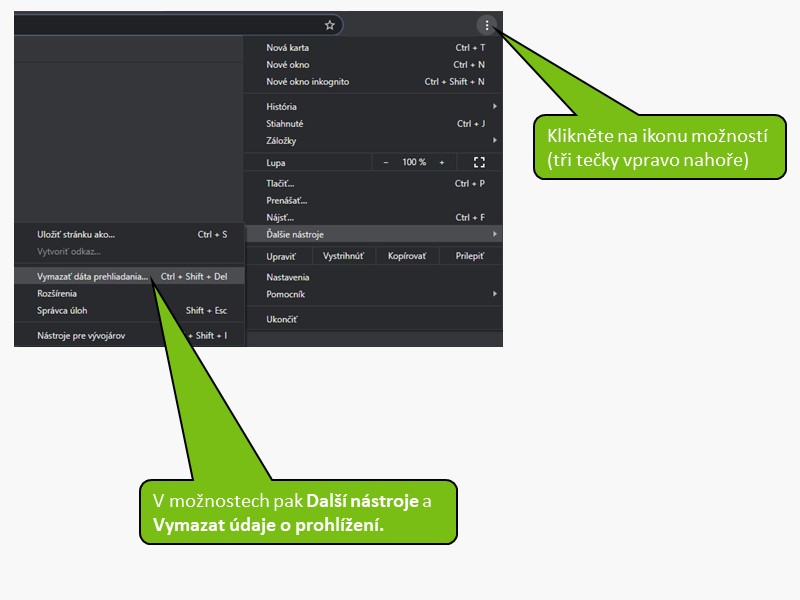
Task: Bookmark page with the star icon
Action: [x=329, y=25]
